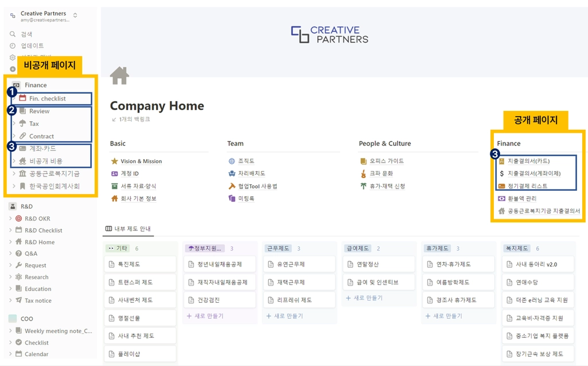Click the clock icon next to 업데이트
Screen dimensions: 588x366
13,46
